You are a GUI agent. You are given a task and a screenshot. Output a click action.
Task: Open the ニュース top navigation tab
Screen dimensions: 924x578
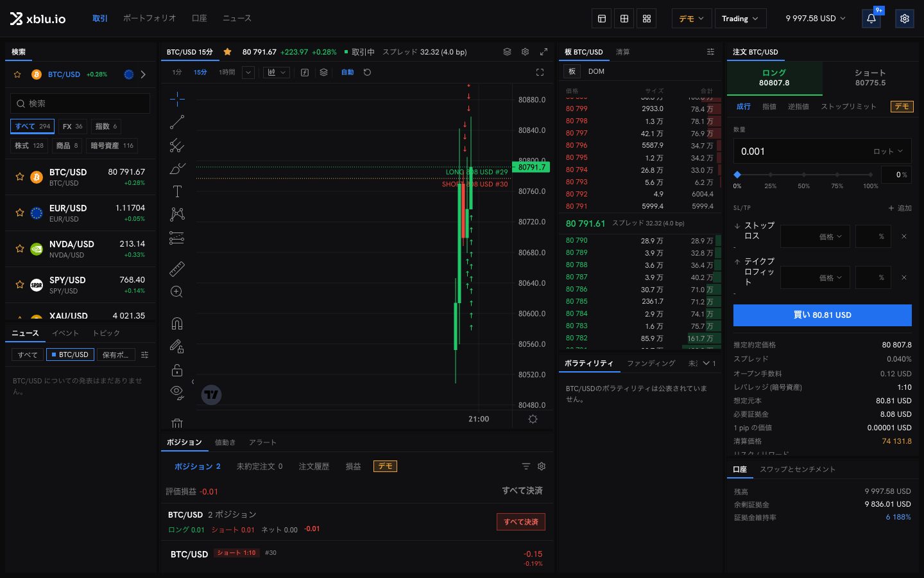pyautogui.click(x=237, y=19)
